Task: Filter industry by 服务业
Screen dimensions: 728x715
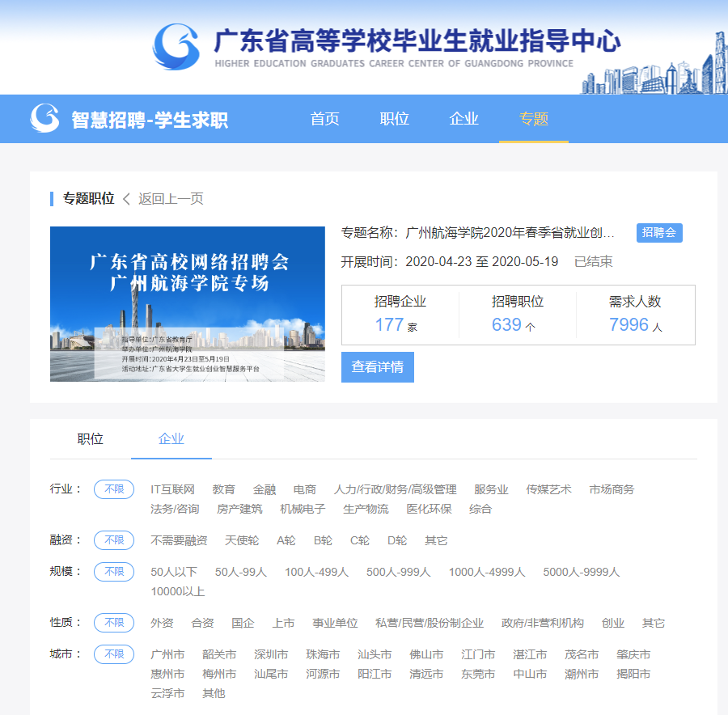Action: point(491,490)
